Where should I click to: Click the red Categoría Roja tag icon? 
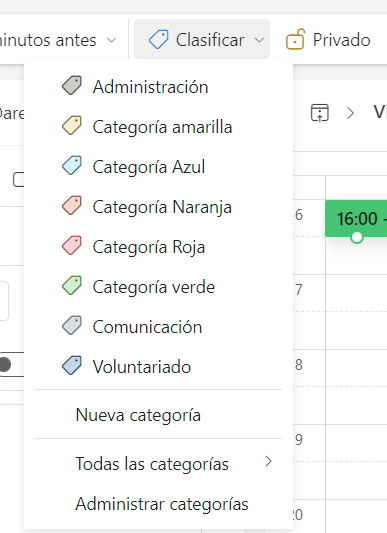(72, 245)
